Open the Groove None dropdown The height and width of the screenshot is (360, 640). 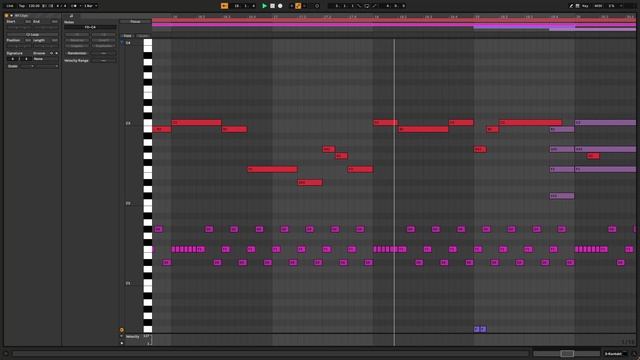tap(45, 59)
